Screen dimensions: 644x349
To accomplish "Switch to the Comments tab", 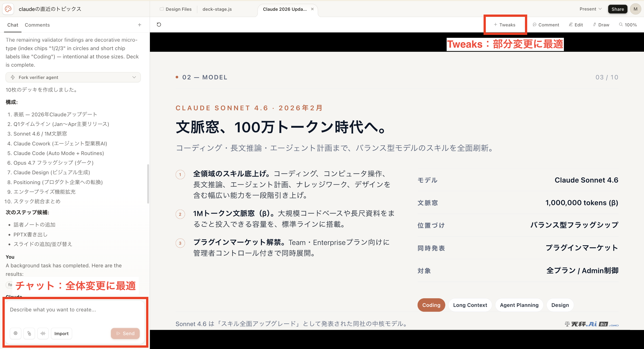I will point(37,25).
